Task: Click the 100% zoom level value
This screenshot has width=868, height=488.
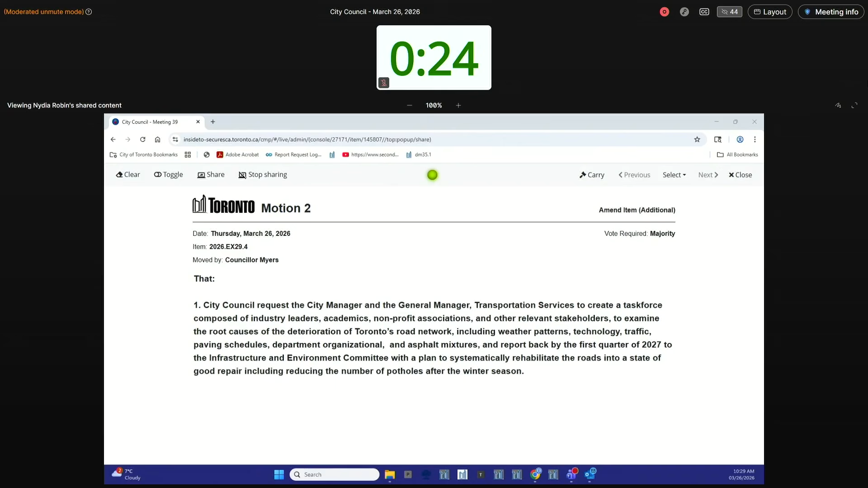Action: (x=434, y=105)
